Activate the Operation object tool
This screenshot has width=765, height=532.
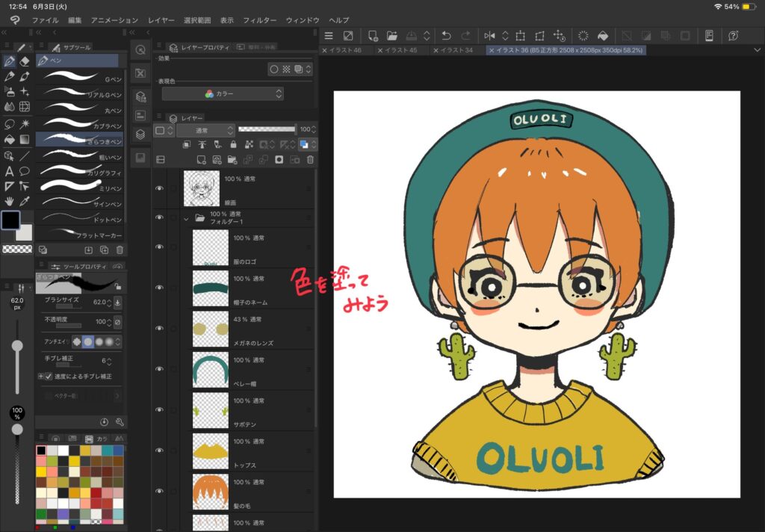click(9, 156)
